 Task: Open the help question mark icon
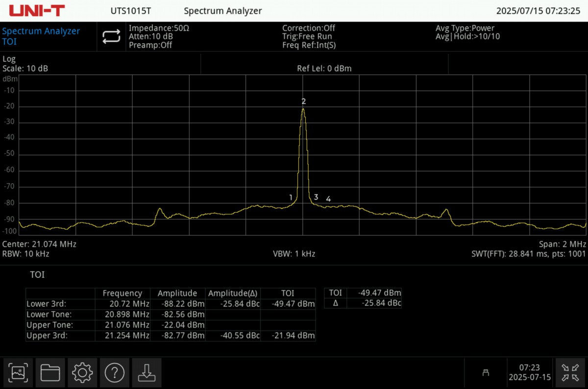(x=114, y=373)
